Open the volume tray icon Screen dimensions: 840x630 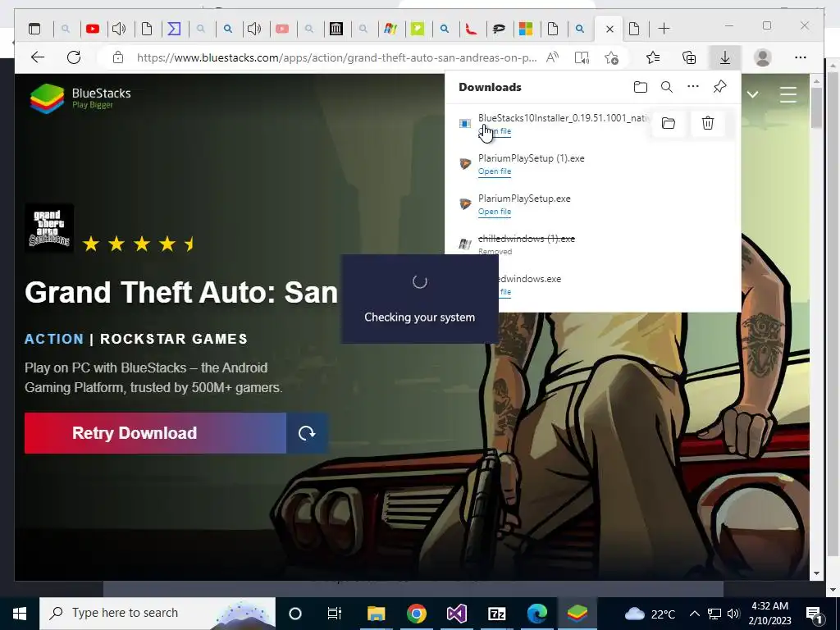(733, 614)
